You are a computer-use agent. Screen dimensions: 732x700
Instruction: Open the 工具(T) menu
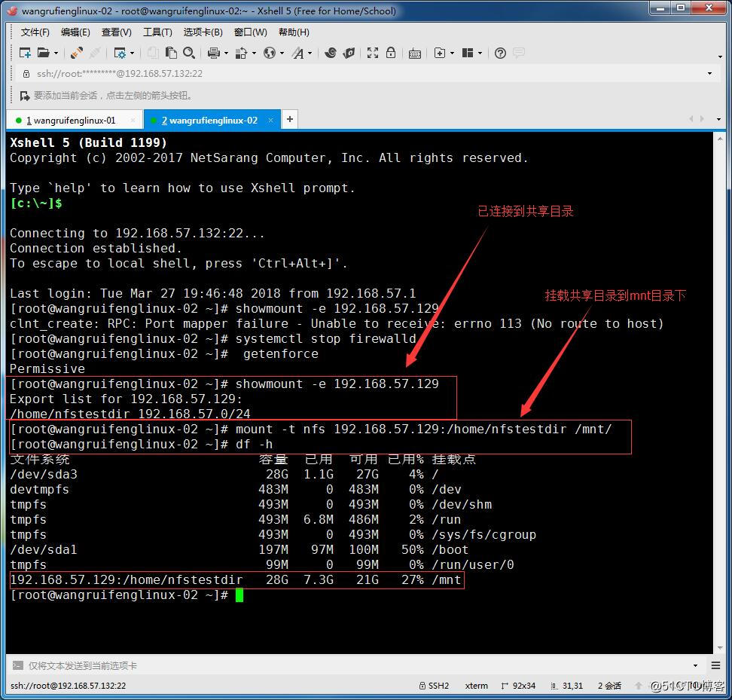click(157, 32)
